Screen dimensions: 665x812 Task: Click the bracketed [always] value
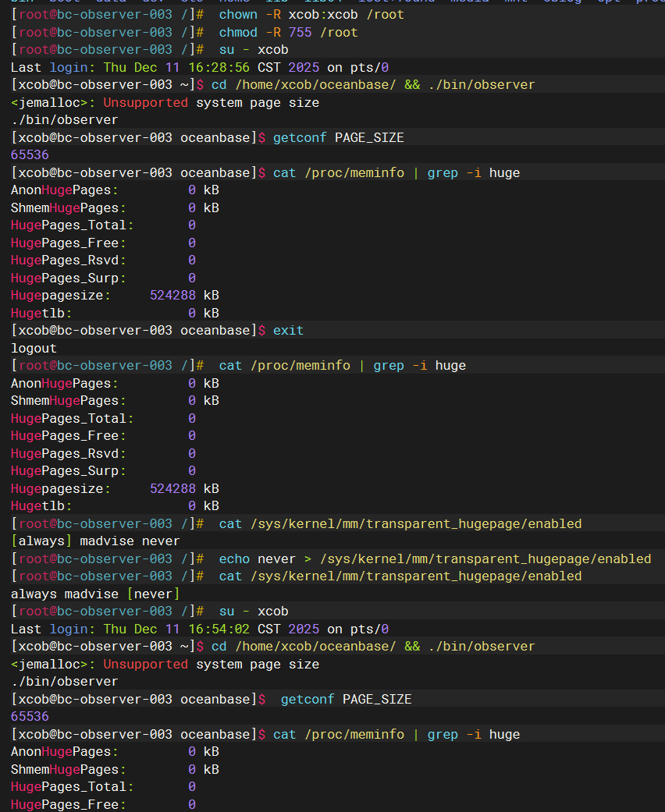[41, 541]
